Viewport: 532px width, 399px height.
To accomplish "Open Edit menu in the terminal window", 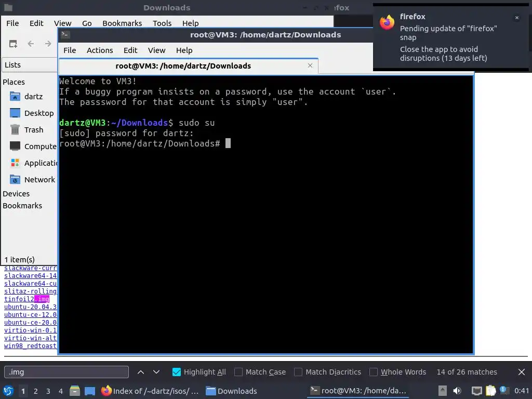I will tap(130, 50).
